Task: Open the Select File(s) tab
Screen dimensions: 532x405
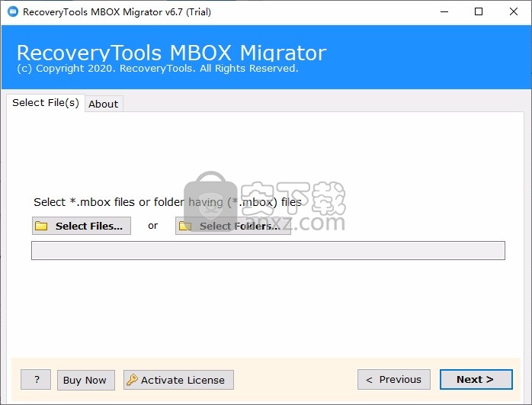Action: (46, 102)
